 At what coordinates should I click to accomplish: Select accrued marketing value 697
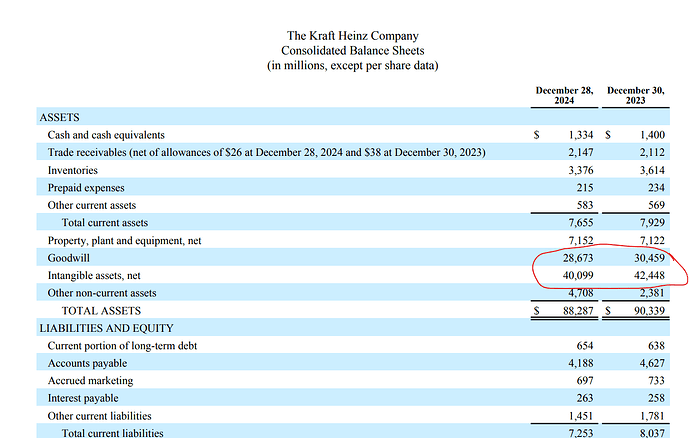pos(585,381)
